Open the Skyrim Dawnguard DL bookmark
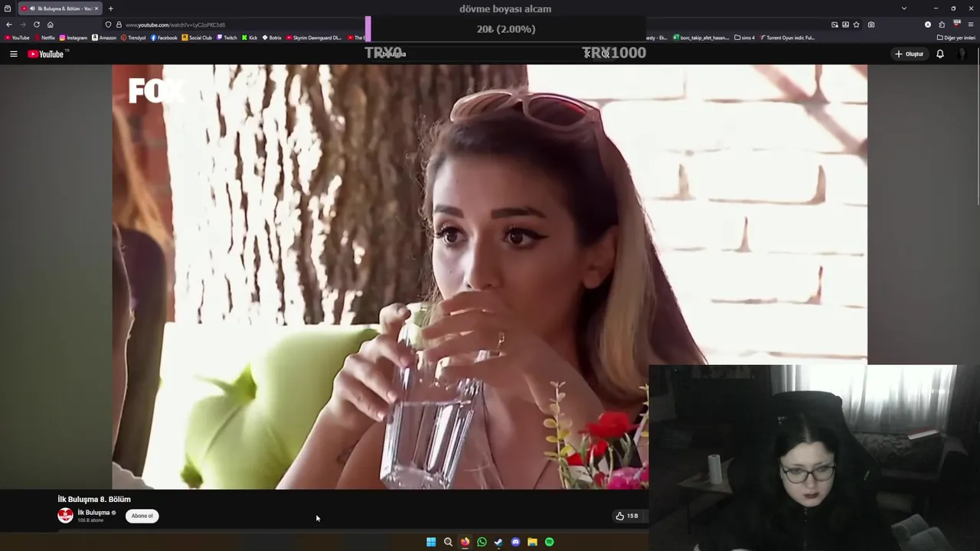This screenshot has width=980, height=551. pos(314,37)
